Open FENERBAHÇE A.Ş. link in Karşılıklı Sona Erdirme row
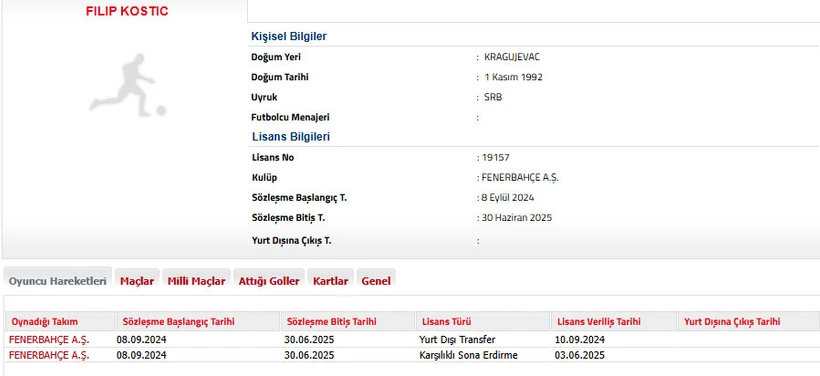Image resolution: width=820 pixels, height=376 pixels. pyautogui.click(x=49, y=356)
